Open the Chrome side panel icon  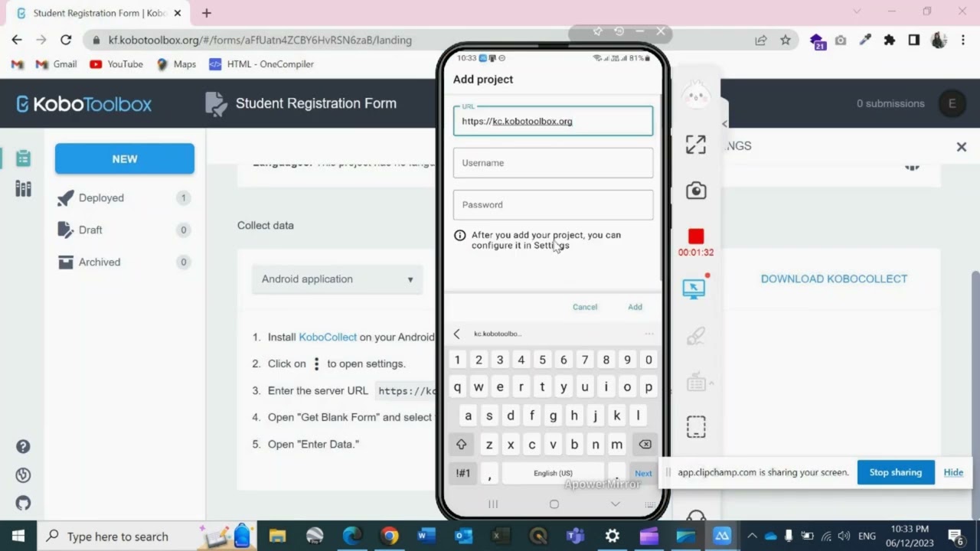coord(914,40)
